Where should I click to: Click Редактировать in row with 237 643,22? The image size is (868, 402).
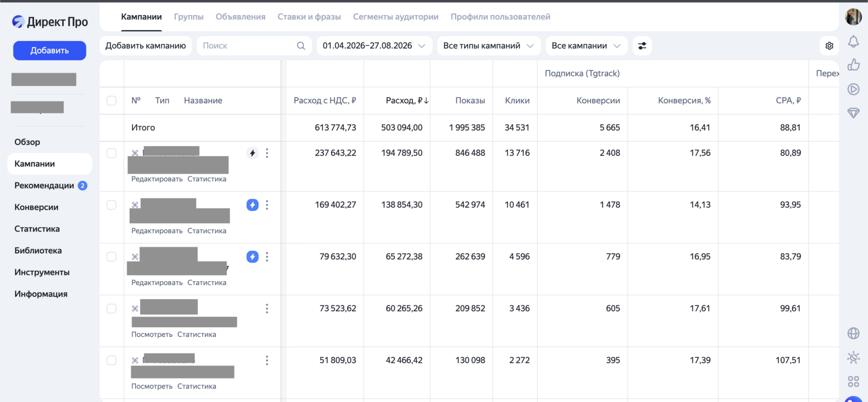tap(157, 179)
